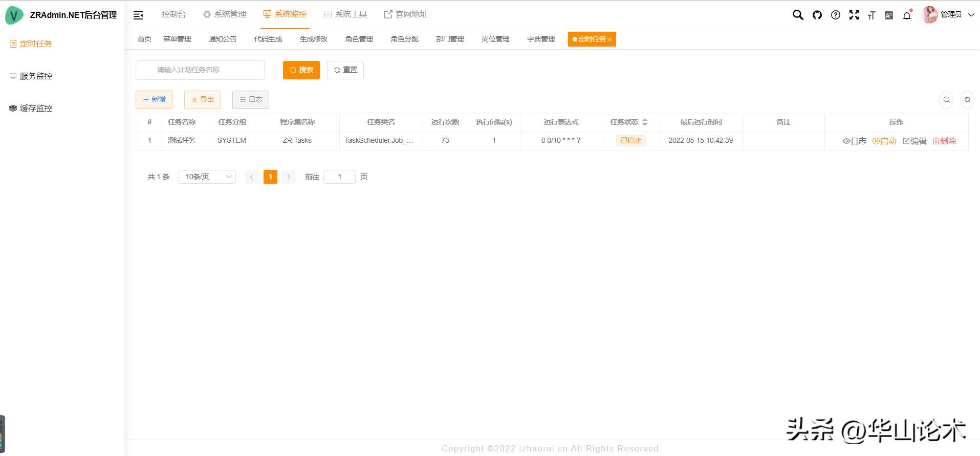
Task: Click the 重置 reset button
Action: click(345, 70)
